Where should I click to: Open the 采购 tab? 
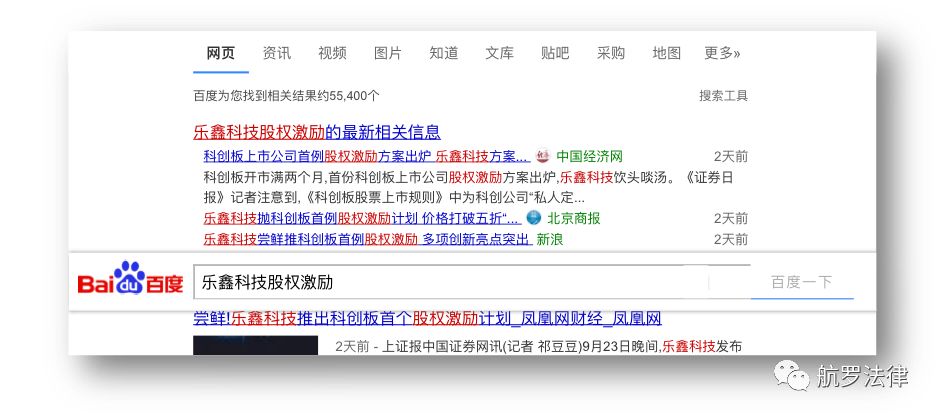click(610, 53)
